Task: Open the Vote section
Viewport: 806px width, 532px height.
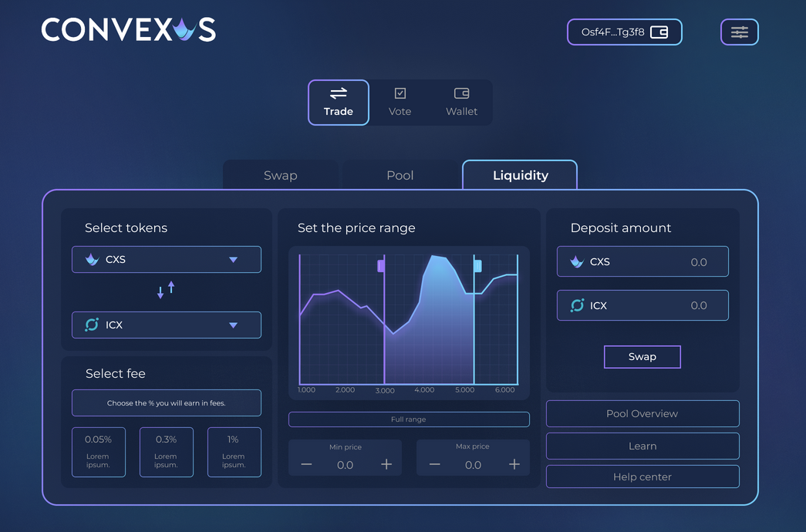Action: coord(400,102)
